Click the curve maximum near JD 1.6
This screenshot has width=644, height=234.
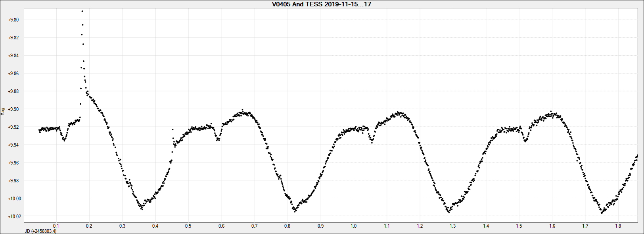tap(551, 112)
